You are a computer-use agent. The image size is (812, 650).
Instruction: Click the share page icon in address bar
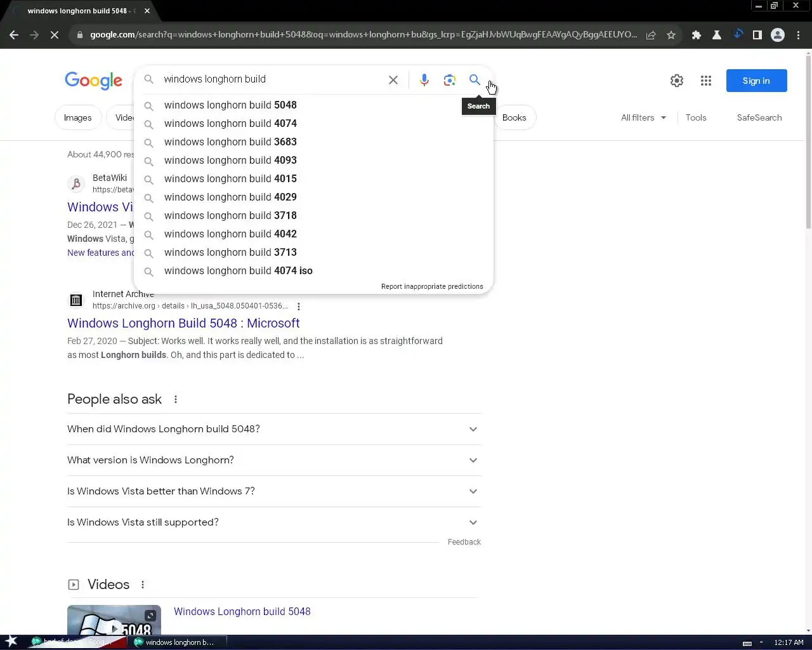[x=651, y=35]
